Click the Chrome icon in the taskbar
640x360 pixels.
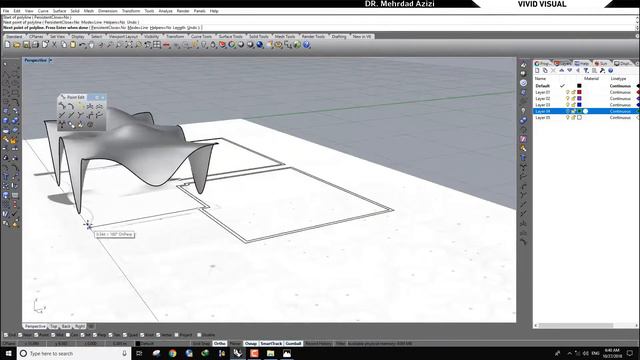click(x=173, y=353)
